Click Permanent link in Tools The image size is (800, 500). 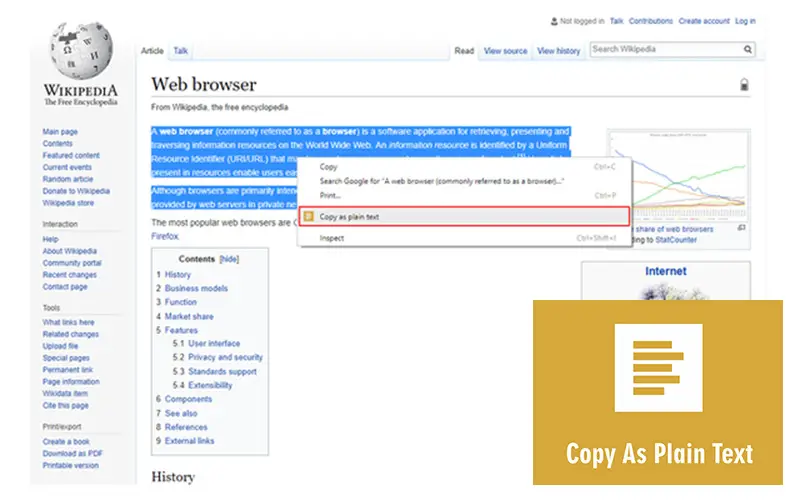click(x=68, y=369)
